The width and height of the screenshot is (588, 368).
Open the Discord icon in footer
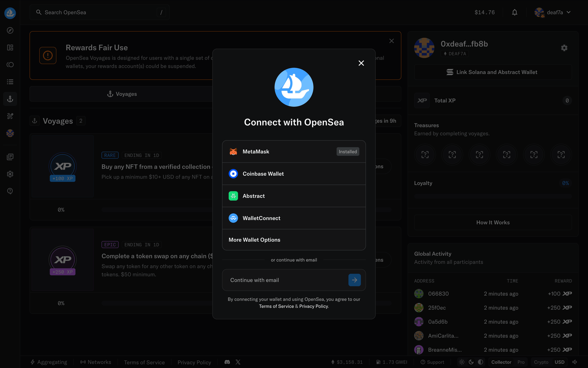pyautogui.click(x=227, y=362)
